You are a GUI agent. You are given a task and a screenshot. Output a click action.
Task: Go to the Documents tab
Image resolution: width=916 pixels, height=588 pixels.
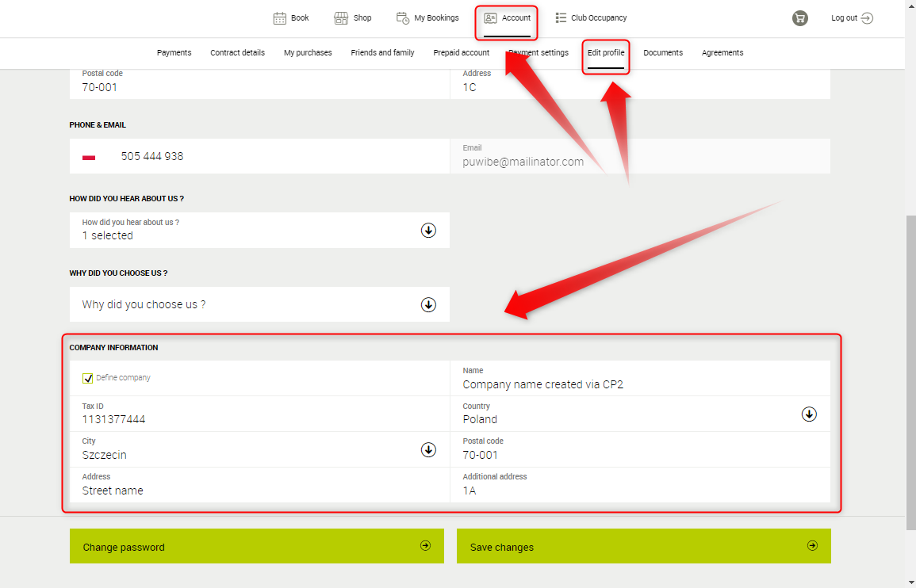tap(662, 53)
